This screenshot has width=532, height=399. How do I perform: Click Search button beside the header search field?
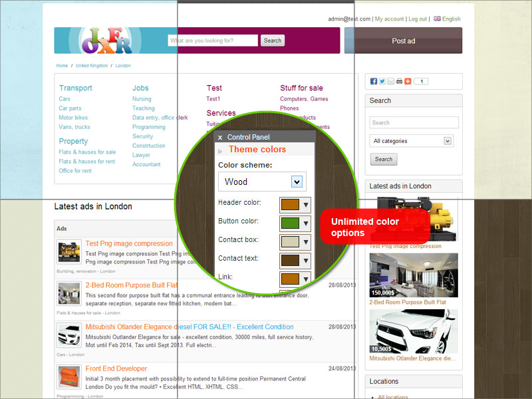(273, 41)
